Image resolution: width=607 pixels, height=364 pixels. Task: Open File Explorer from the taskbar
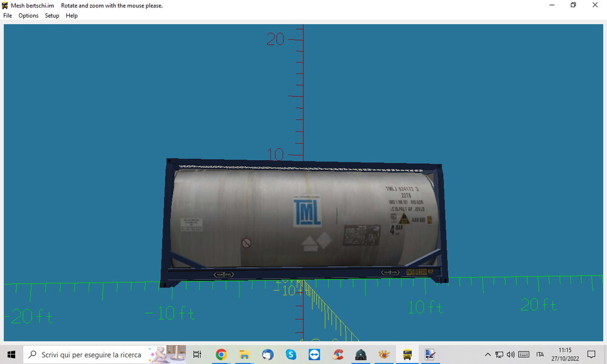244,354
